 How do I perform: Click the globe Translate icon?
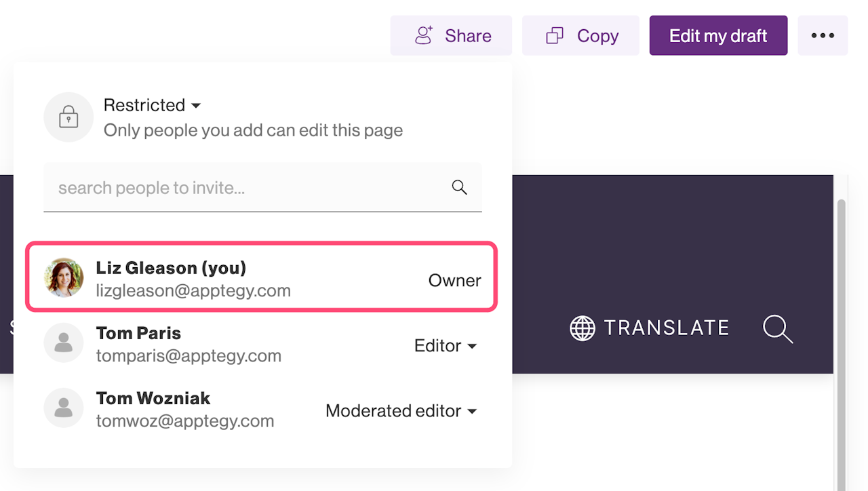tap(582, 328)
